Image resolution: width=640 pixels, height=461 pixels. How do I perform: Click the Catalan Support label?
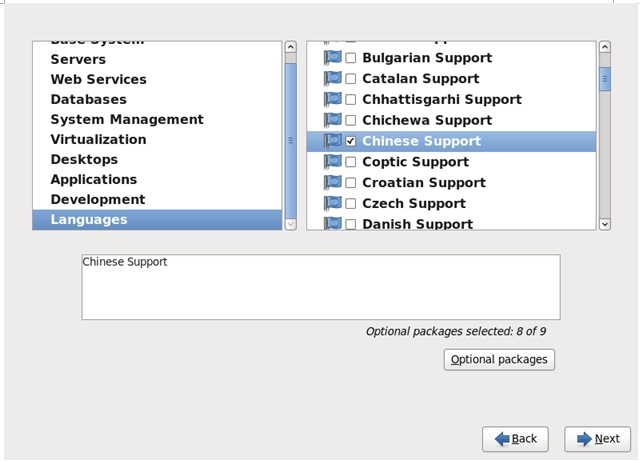point(421,79)
